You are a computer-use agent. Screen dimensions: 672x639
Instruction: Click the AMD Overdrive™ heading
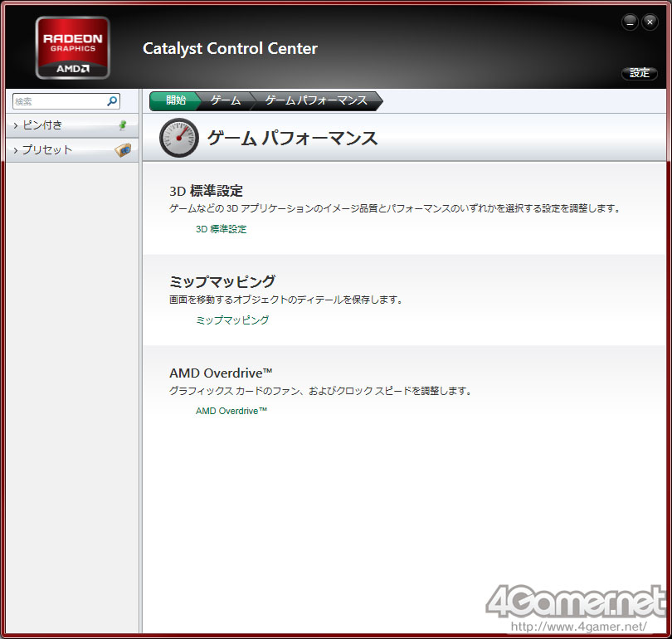pyautogui.click(x=221, y=373)
